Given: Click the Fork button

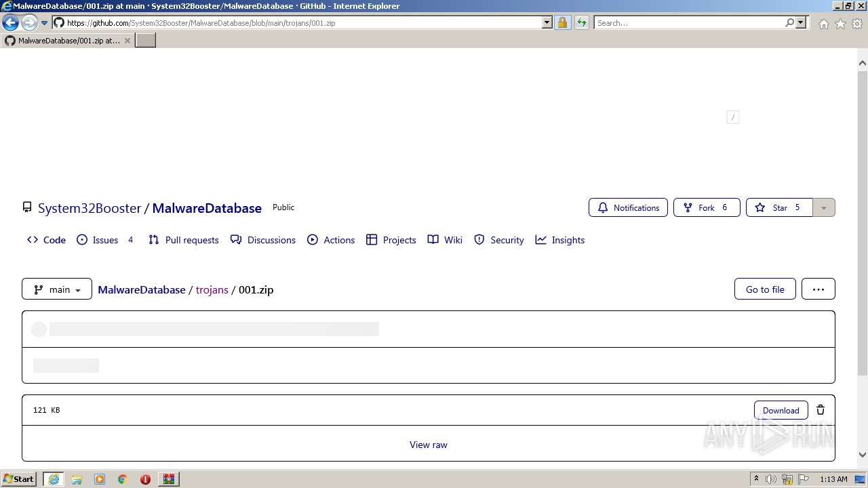Looking at the screenshot, I should pos(707,207).
